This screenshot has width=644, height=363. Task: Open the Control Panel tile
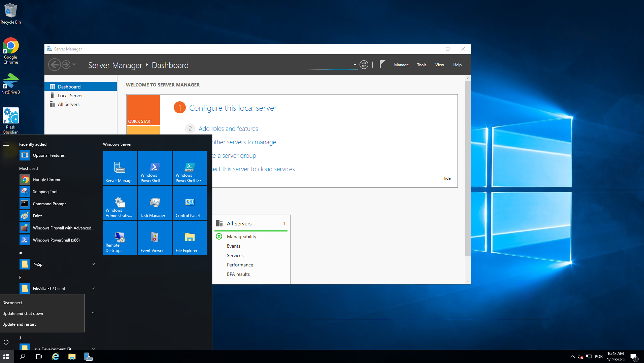coord(190,203)
